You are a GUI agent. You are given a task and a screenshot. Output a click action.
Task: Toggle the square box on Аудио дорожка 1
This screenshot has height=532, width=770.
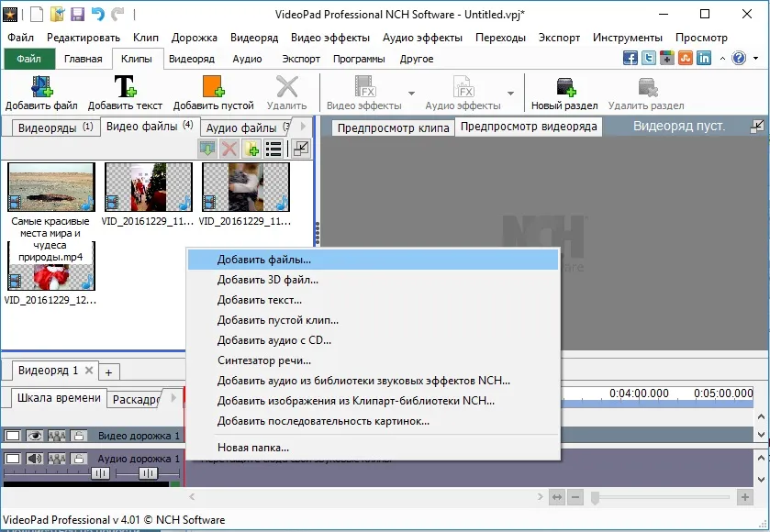coord(12,459)
